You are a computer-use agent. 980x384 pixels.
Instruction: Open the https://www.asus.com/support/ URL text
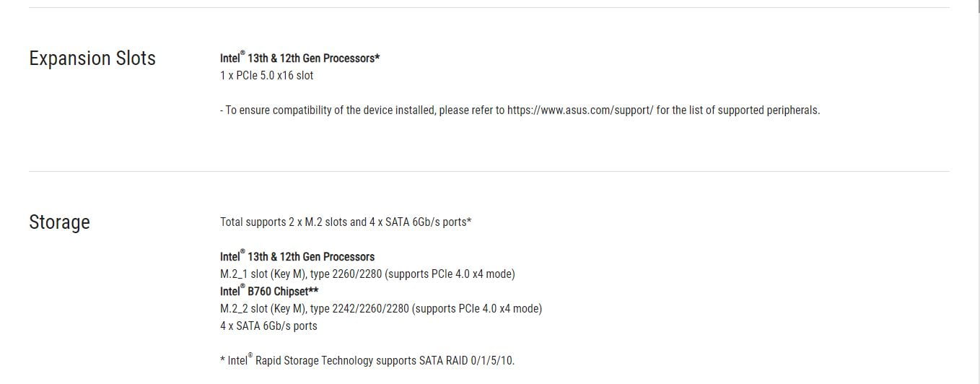point(580,110)
